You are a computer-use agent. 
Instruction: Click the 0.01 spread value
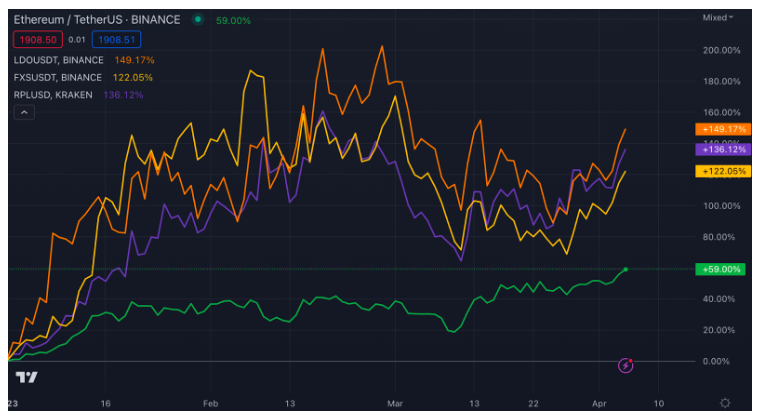[77, 40]
